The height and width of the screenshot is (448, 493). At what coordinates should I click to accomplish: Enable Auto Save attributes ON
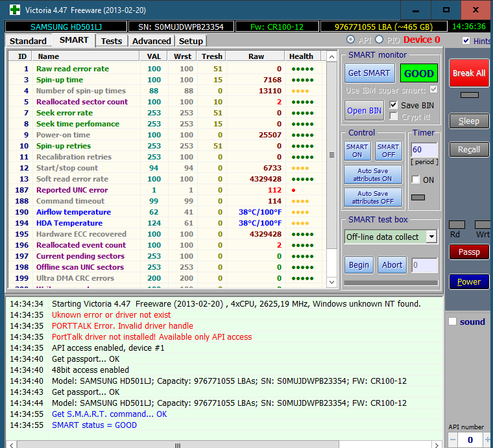(x=372, y=175)
